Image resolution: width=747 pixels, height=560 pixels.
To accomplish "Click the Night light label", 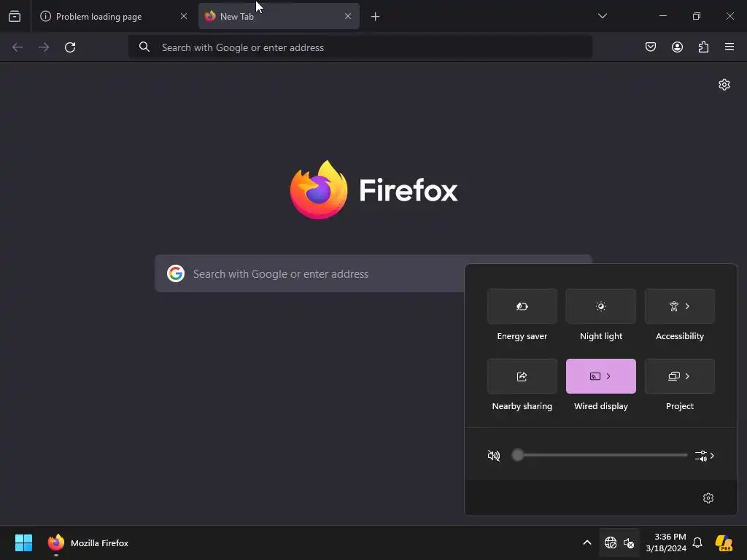I will pyautogui.click(x=601, y=336).
